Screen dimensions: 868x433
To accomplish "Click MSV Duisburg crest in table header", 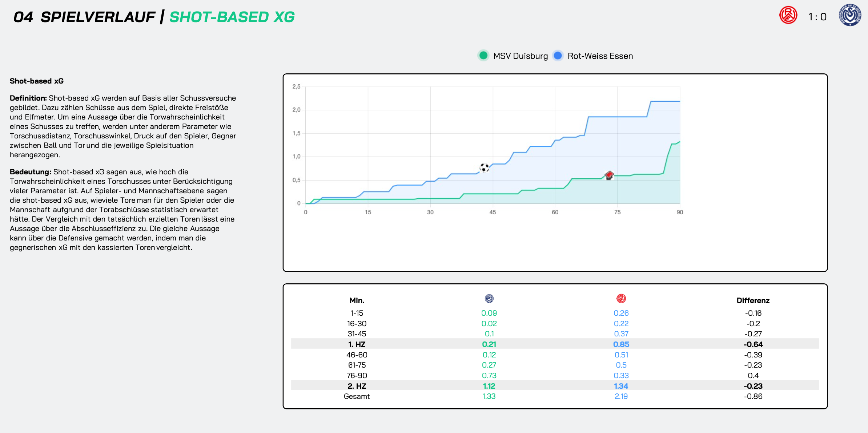I will click(489, 299).
